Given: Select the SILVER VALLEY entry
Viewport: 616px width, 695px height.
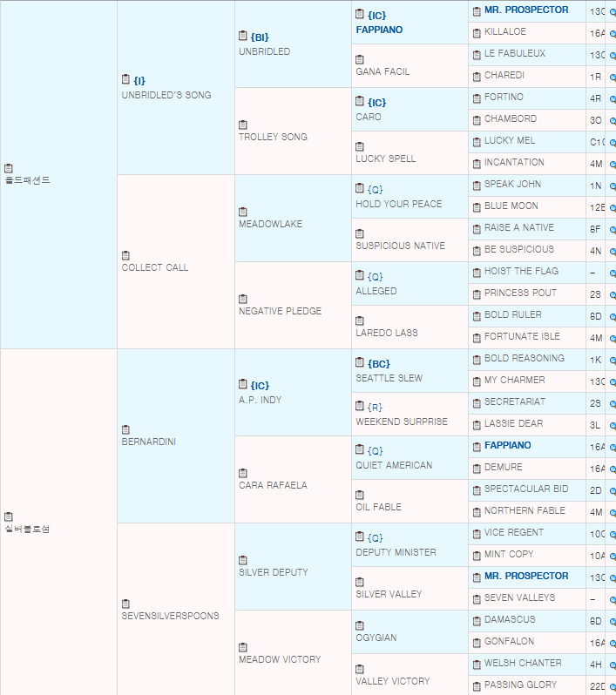Looking at the screenshot, I should 389,594.
